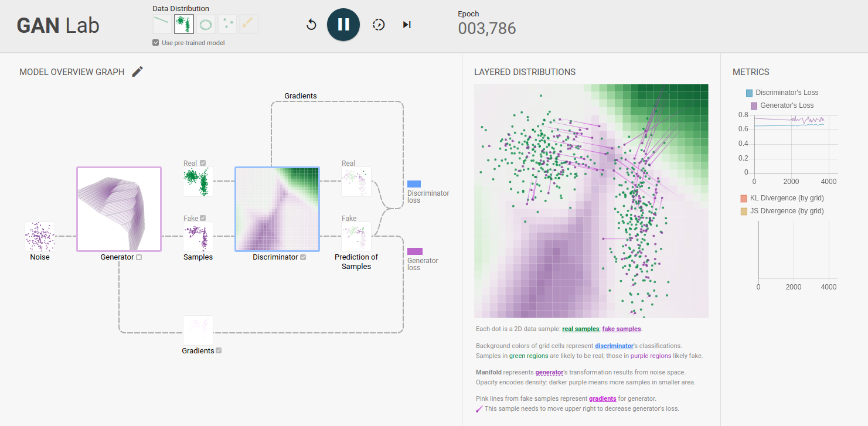The height and width of the screenshot is (426, 868).
Task: Toggle Use pre-trained model checkbox
Action: (155, 43)
